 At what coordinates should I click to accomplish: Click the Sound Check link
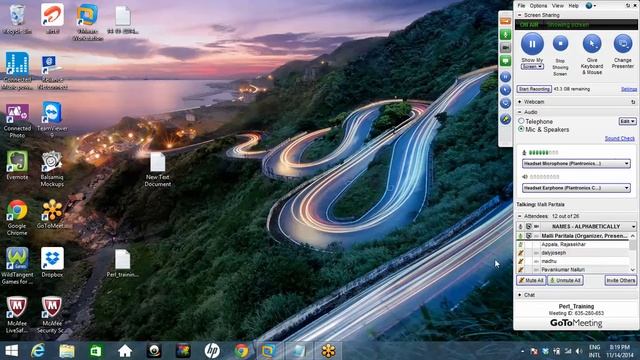pyautogui.click(x=620, y=138)
